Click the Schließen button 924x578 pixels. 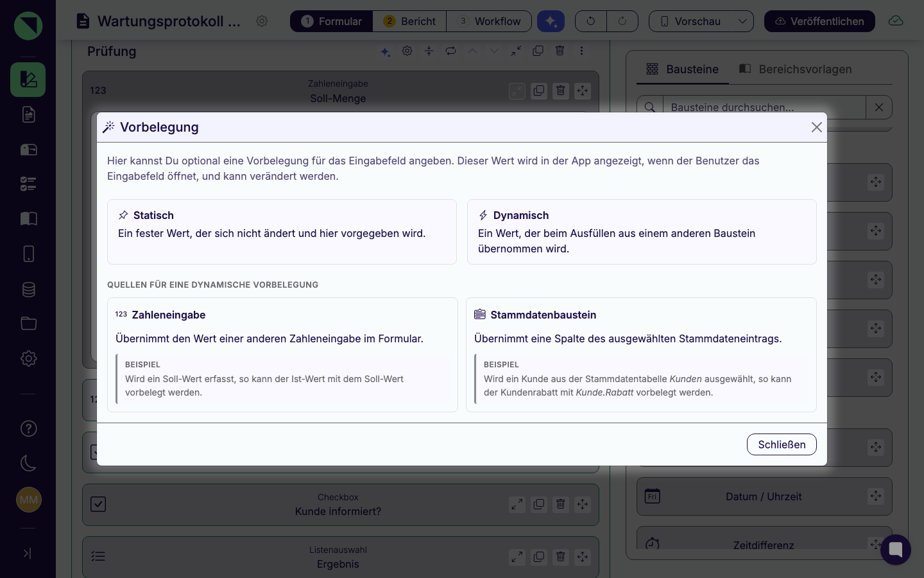click(782, 444)
